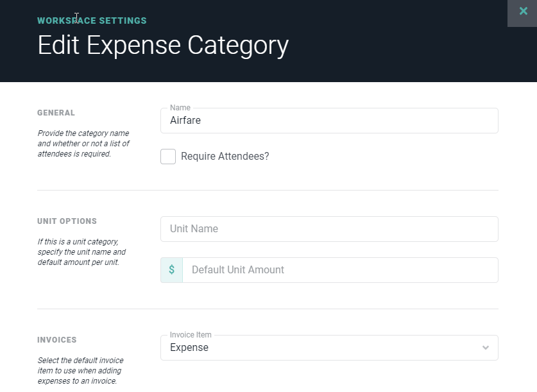
Task: Click the General section description text
Action: coord(83,144)
